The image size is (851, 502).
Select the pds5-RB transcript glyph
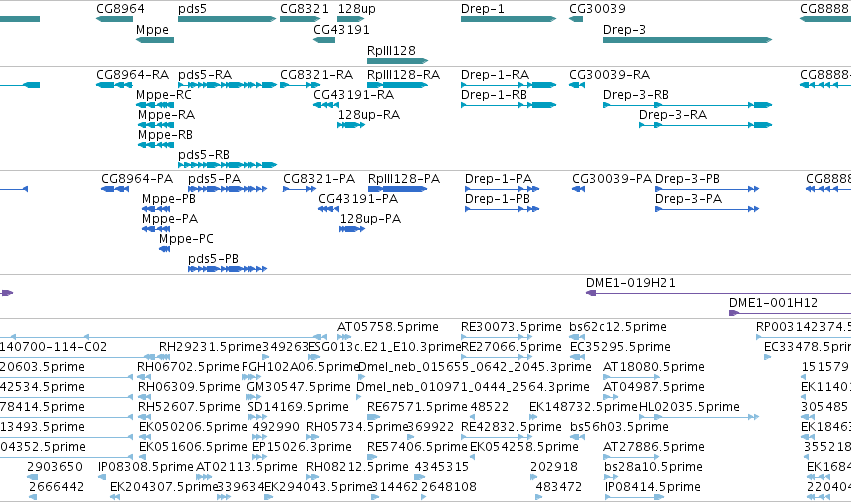(x=227, y=164)
